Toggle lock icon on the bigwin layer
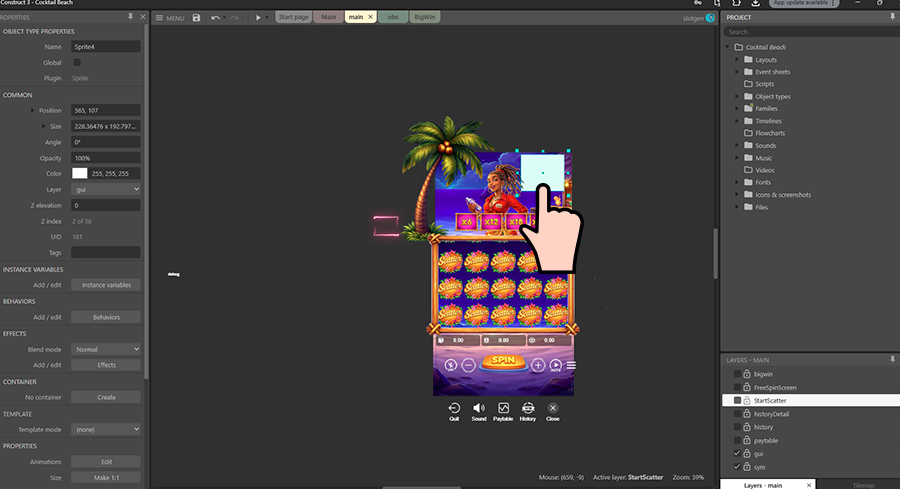 point(747,374)
